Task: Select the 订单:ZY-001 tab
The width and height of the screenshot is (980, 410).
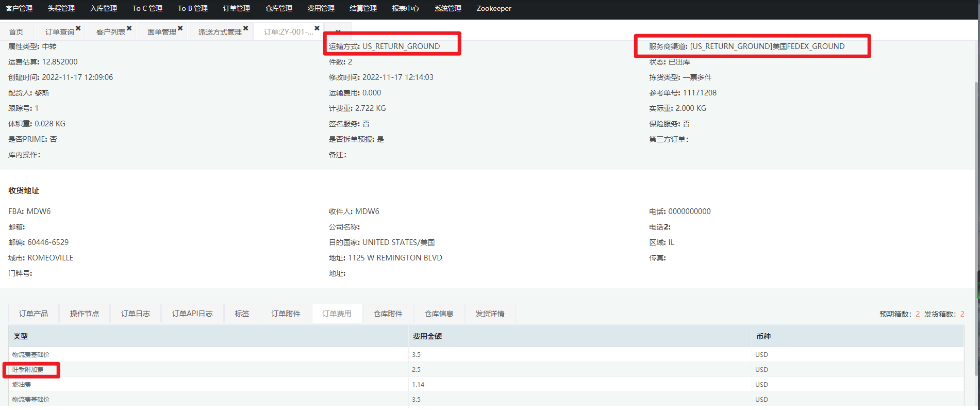Action: pos(288,32)
